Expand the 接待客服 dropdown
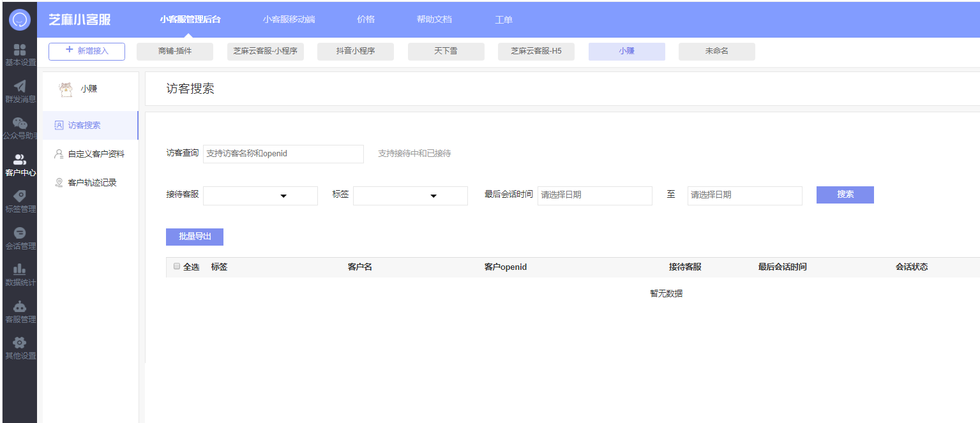 pyautogui.click(x=260, y=196)
